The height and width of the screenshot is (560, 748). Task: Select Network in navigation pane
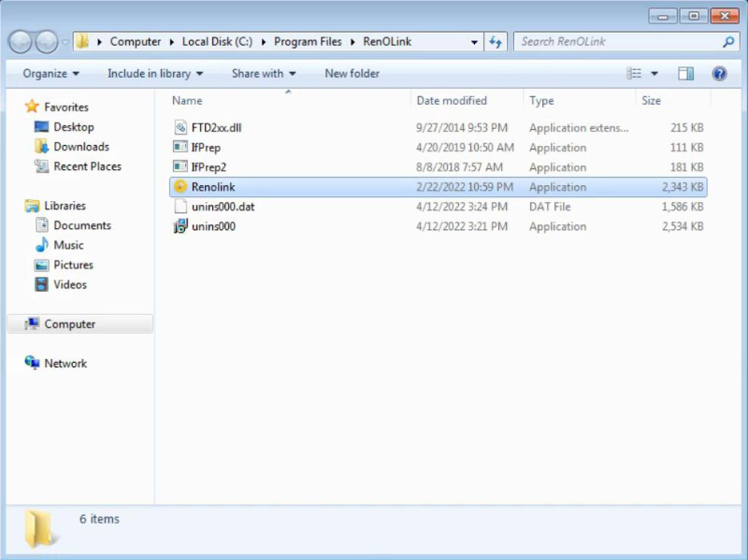[x=65, y=364]
